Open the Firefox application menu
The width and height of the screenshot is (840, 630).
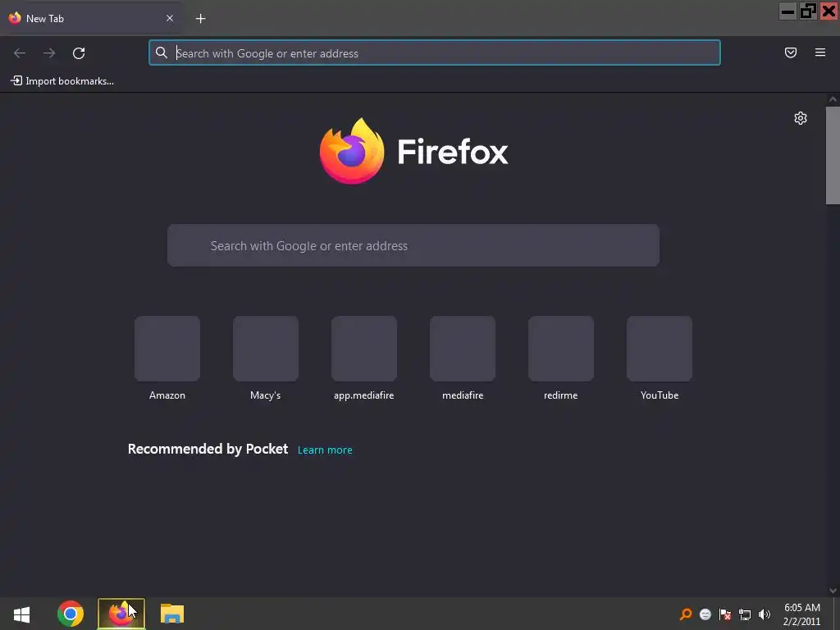tap(820, 52)
